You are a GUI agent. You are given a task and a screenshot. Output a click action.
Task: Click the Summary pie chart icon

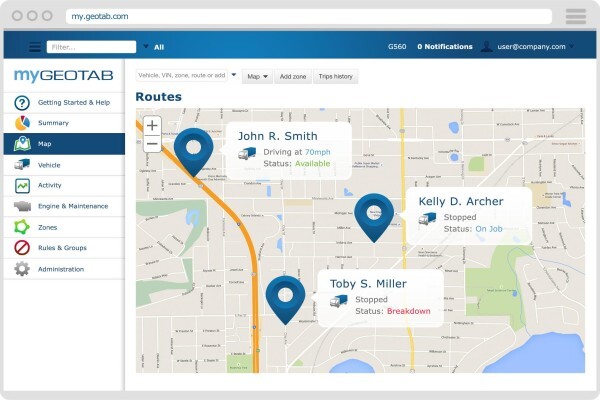pyautogui.click(x=22, y=123)
